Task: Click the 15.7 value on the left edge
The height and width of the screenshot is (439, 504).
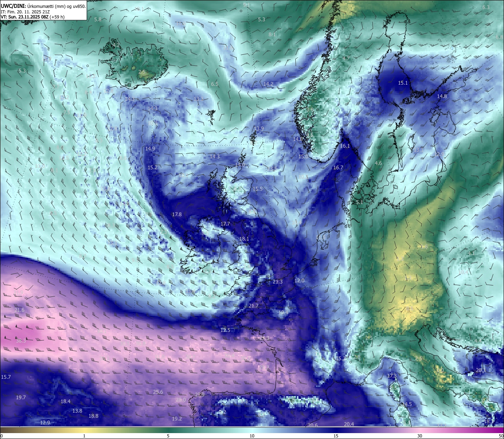Action: [x=6, y=377]
